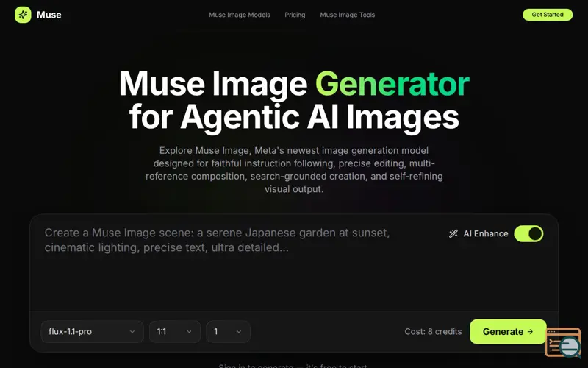Open the 1:1 aspect ratio dropdown
This screenshot has width=588, height=368.
click(x=175, y=332)
